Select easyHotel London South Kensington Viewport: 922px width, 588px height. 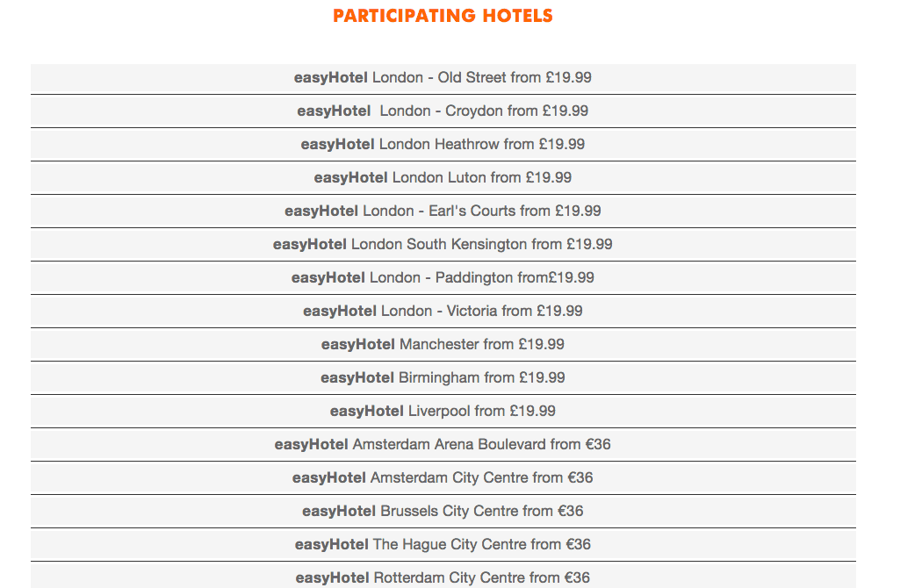[x=443, y=244]
